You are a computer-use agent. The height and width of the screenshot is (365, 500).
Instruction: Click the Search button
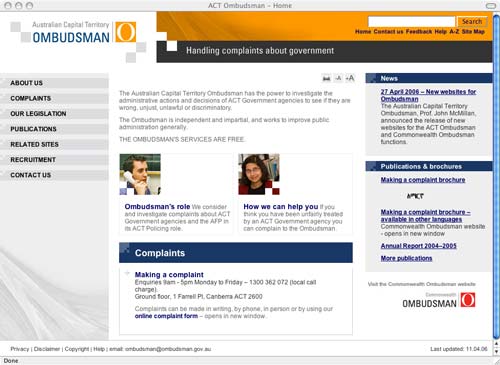point(472,21)
